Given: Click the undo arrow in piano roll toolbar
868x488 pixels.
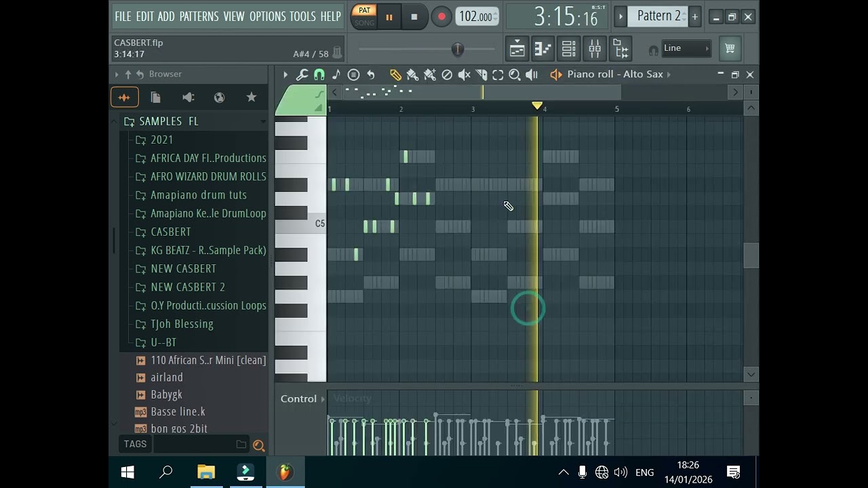Looking at the screenshot, I should pos(371,75).
